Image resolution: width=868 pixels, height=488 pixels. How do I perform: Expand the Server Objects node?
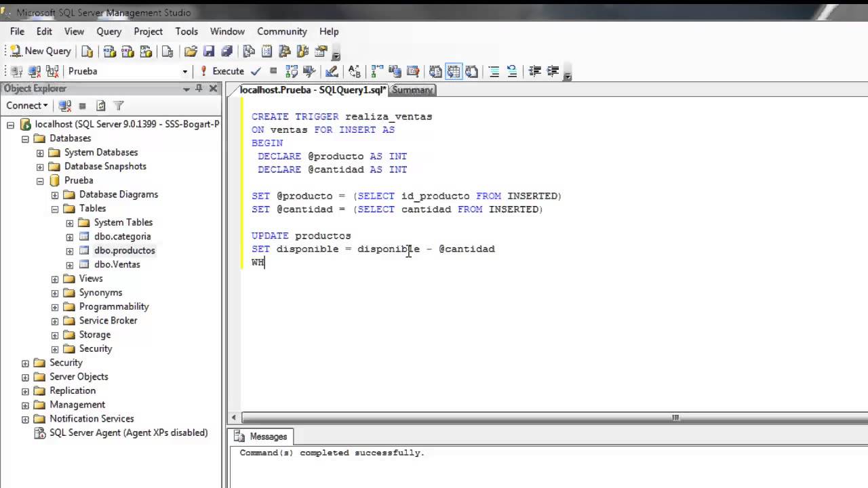25,377
